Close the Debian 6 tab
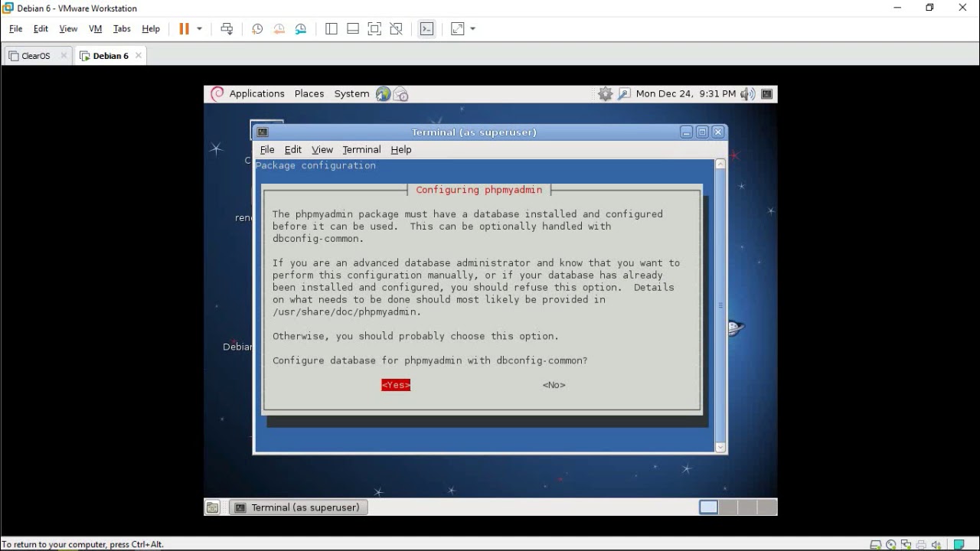This screenshot has height=551, width=980. [138, 56]
